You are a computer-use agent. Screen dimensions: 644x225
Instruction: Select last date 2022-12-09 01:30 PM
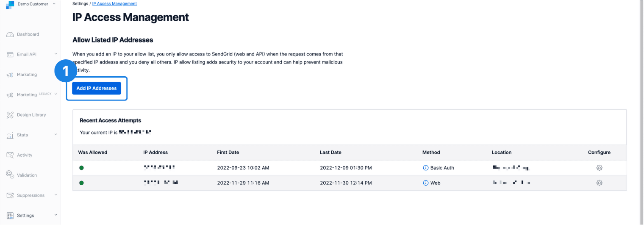(x=346, y=168)
